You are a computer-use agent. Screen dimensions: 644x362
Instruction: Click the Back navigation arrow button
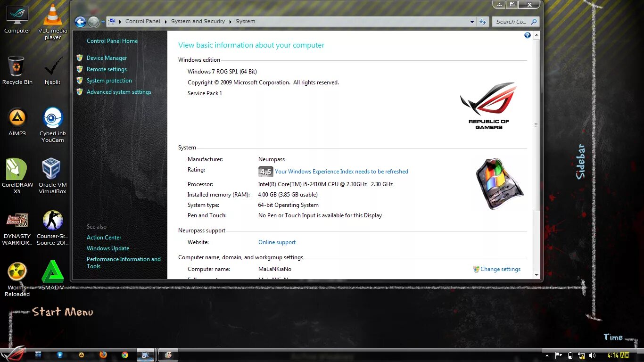tap(80, 22)
